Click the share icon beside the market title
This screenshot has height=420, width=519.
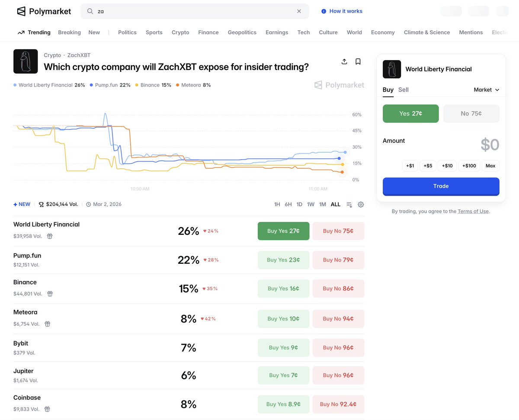click(x=344, y=61)
